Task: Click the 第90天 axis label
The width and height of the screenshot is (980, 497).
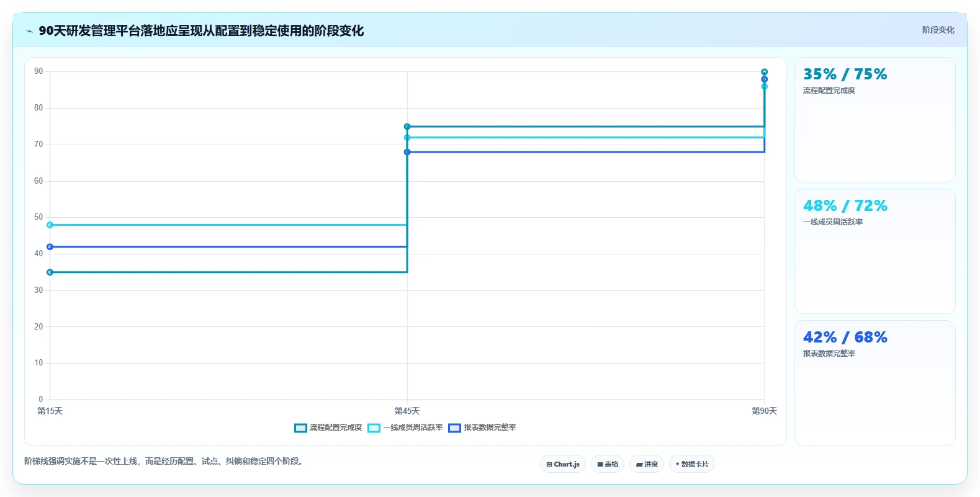Action: (x=764, y=411)
